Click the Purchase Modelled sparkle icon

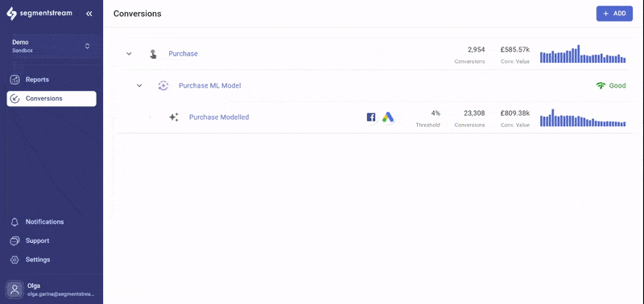click(174, 117)
